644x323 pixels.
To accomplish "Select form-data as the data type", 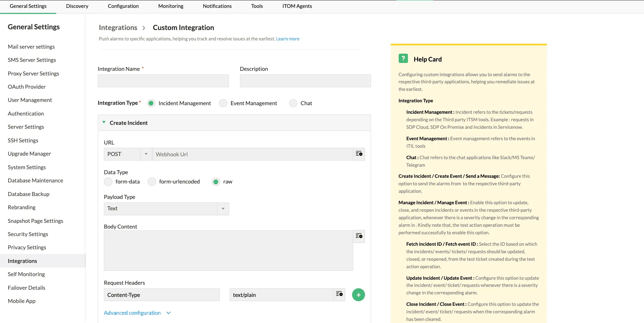I will pyautogui.click(x=108, y=182).
